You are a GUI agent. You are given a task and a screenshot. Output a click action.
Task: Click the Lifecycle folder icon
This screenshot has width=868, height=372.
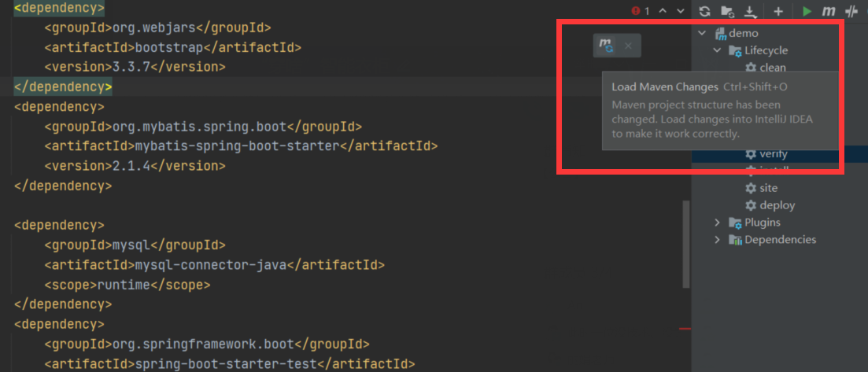[x=735, y=51]
